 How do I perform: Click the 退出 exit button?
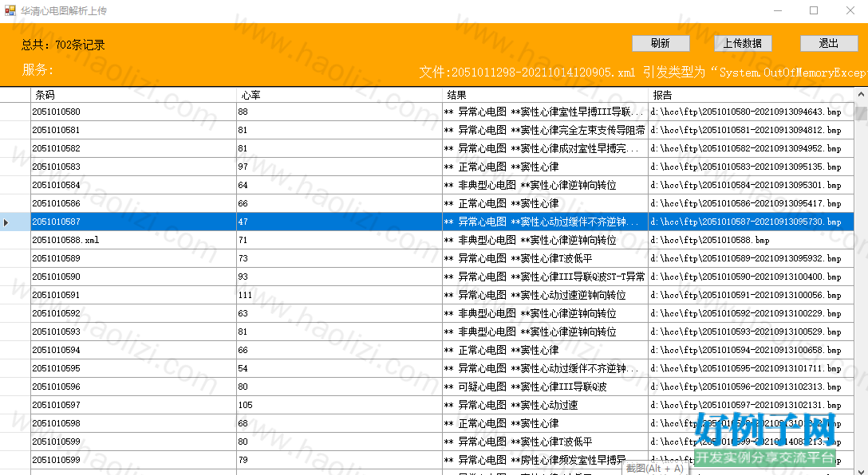pyautogui.click(x=829, y=43)
